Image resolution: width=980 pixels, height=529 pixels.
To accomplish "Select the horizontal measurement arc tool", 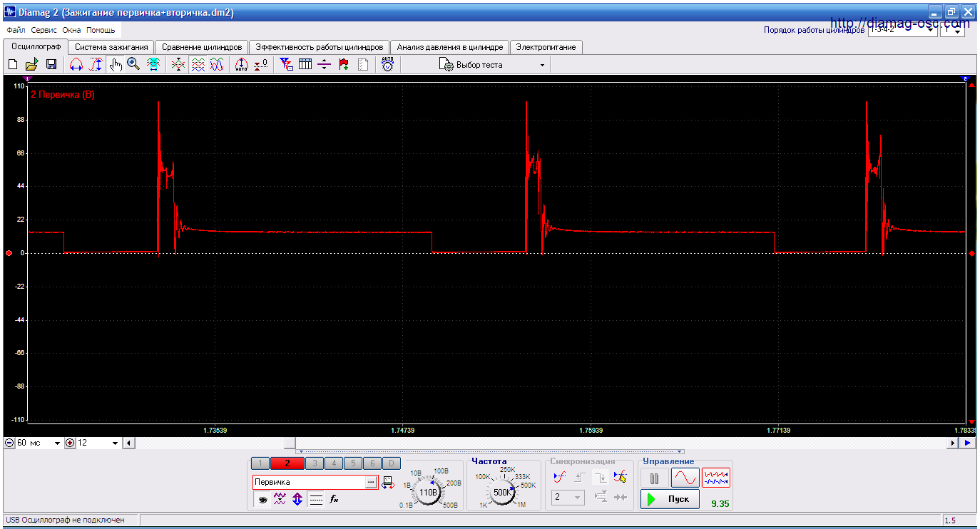I will [76, 65].
